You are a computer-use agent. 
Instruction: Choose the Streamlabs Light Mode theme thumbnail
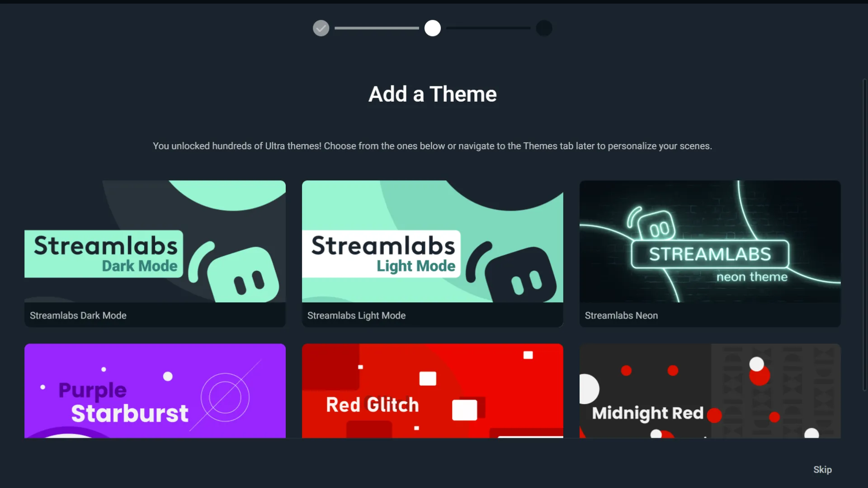(433, 241)
